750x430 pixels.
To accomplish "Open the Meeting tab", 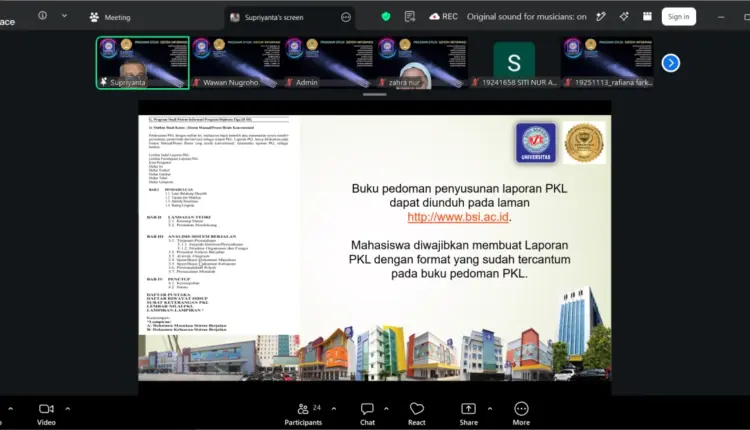I will click(x=110, y=17).
